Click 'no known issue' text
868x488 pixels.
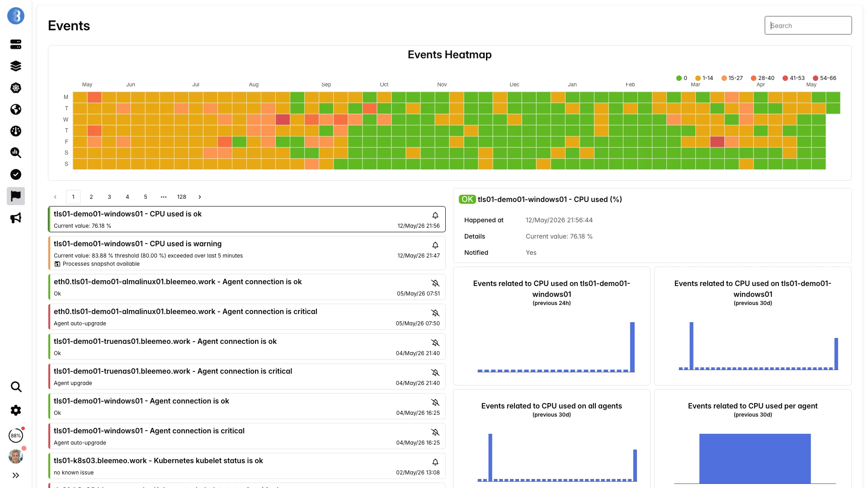tap(74, 473)
